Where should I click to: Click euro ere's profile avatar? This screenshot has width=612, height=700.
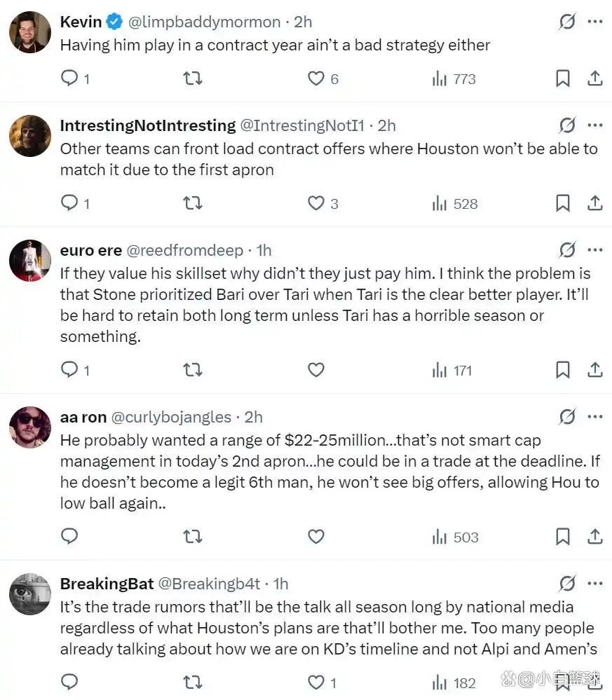30,261
